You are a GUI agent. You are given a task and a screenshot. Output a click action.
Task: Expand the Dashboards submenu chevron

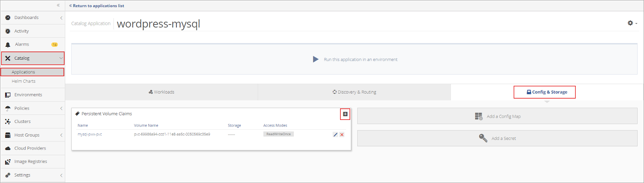click(61, 18)
